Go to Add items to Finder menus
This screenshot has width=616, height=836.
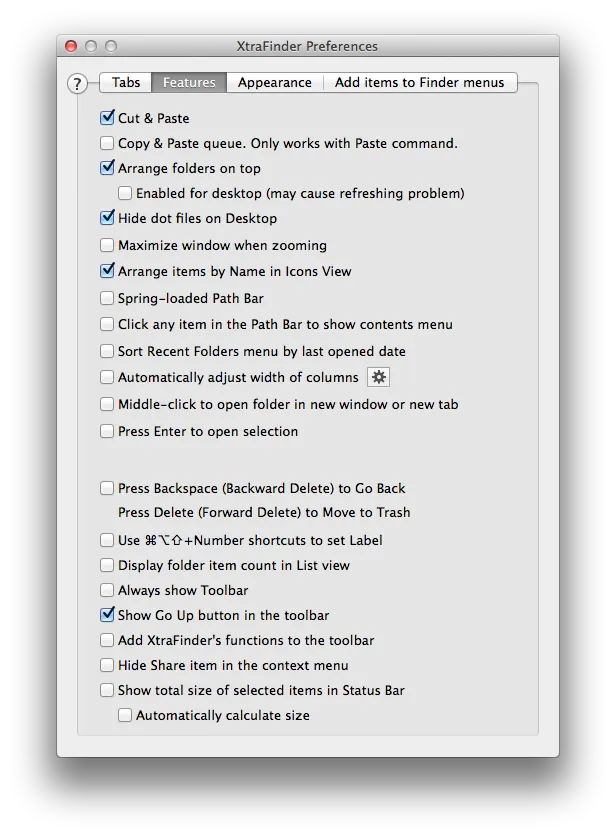tap(420, 82)
